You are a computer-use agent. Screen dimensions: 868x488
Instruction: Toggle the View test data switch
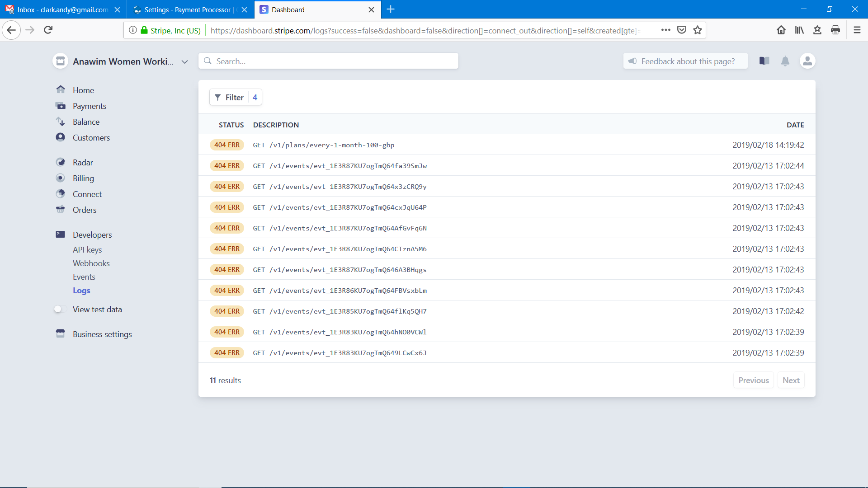click(x=58, y=309)
